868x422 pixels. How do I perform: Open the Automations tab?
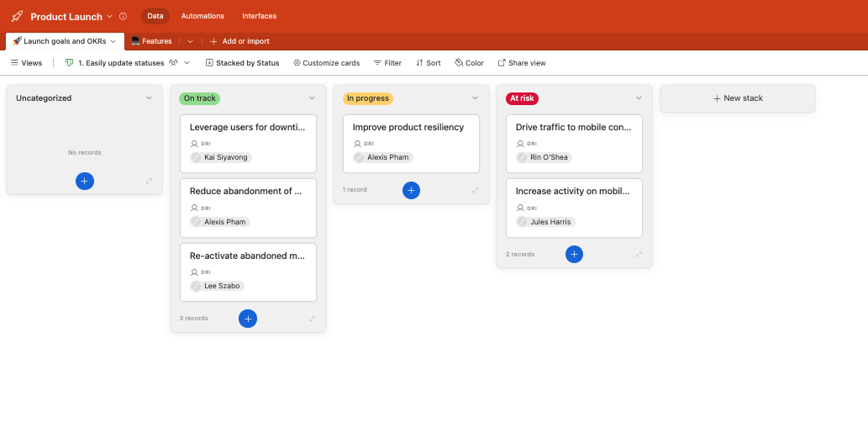[x=203, y=16]
